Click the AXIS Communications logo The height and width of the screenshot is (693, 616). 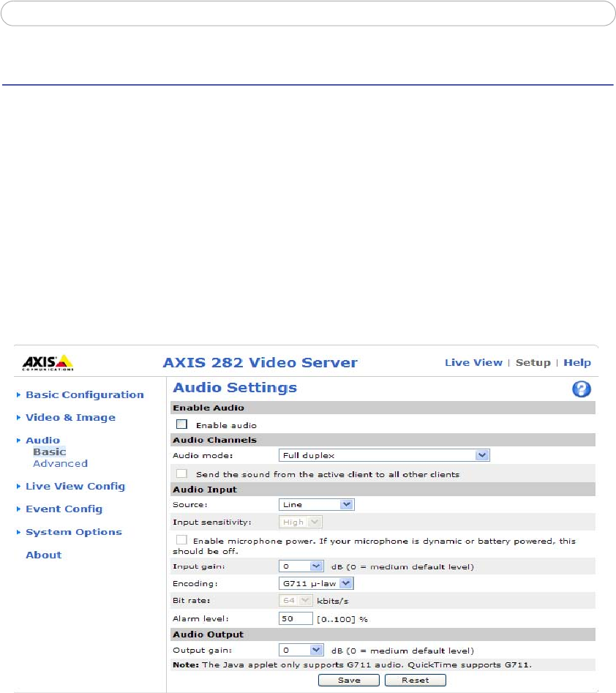tap(48, 363)
